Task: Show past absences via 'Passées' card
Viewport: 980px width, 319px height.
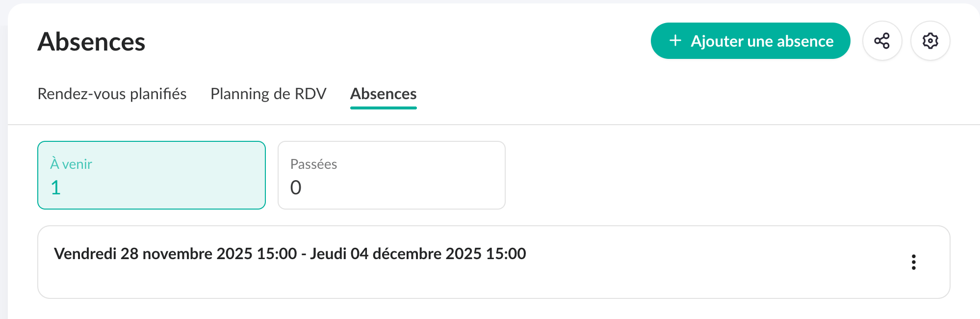Action: pos(391,175)
